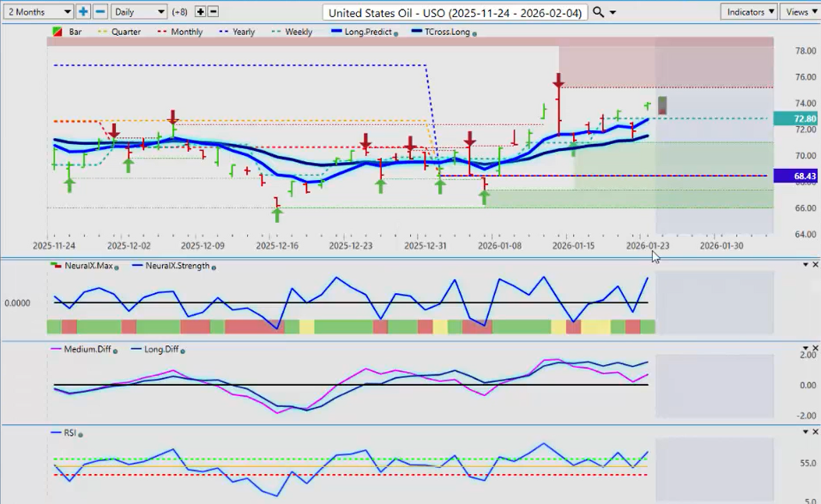Close the Medium.Diff / Long.Diff panel
This screenshot has width=821, height=504.
coord(815,349)
